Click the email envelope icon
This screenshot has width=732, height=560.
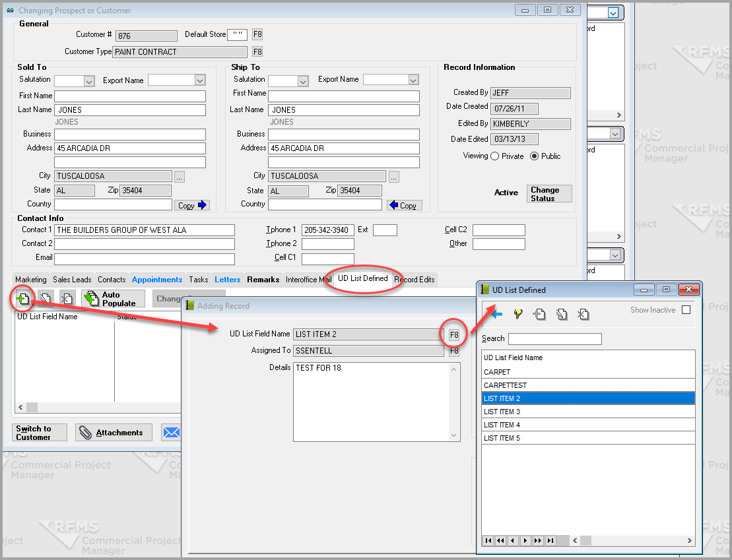coord(172,432)
